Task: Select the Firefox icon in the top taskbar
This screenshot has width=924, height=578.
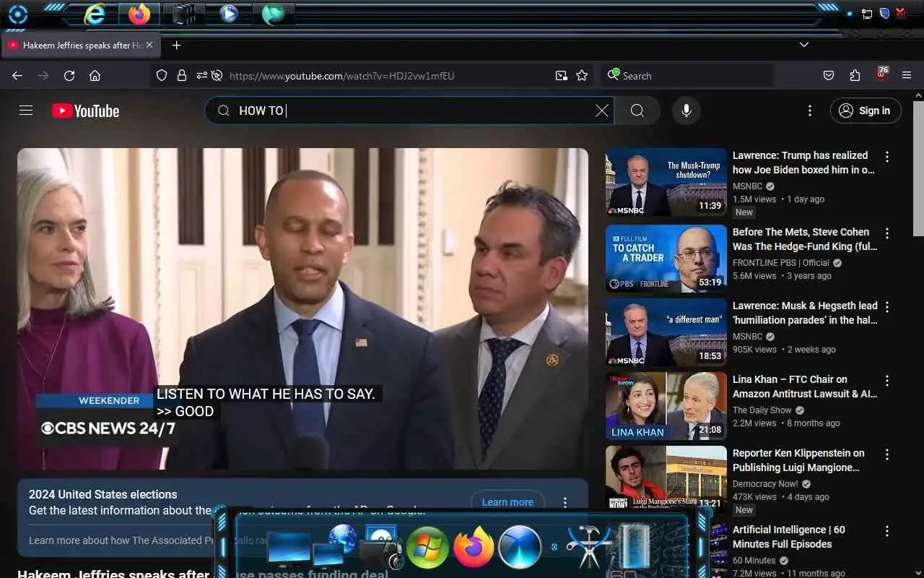Action: pos(139,14)
